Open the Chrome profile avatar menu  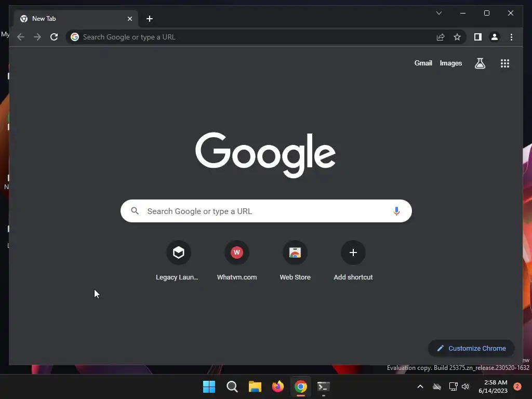point(495,37)
